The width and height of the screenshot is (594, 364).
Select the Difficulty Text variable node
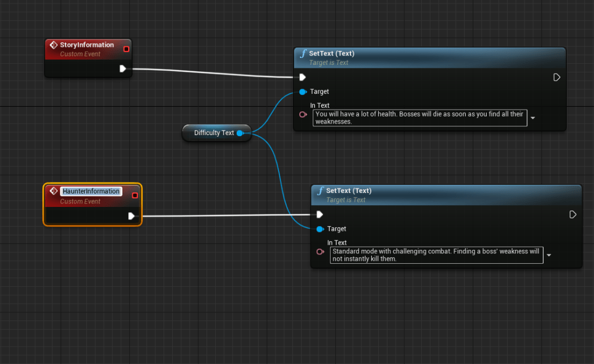click(x=213, y=133)
